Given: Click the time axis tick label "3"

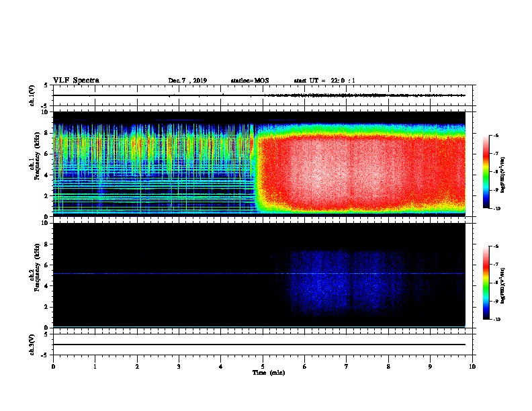Looking at the screenshot, I should point(179,367).
